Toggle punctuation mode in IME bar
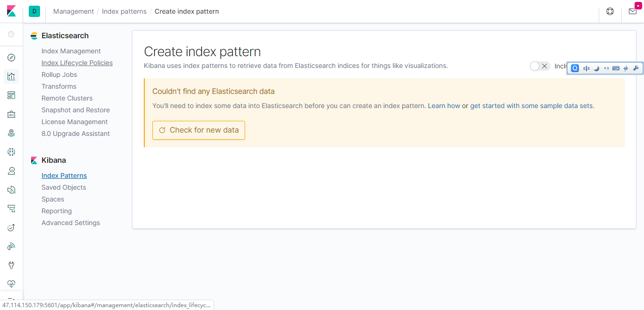Screen dimensions: 644x310 click(606, 68)
